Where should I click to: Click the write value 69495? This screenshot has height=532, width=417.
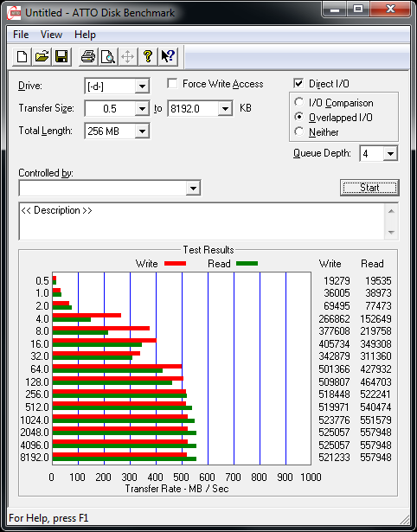tap(337, 306)
